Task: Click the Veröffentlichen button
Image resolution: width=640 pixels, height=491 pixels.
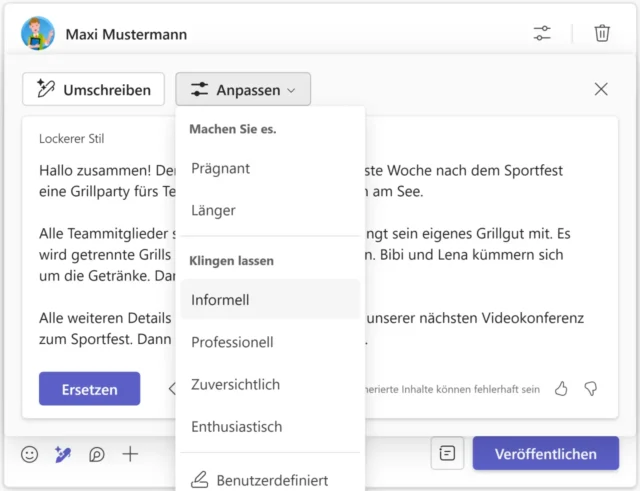Action: click(x=545, y=453)
